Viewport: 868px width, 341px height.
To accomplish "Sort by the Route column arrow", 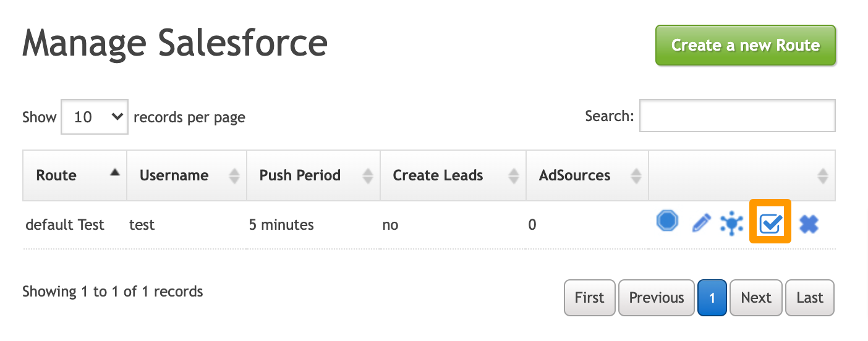I will tap(114, 174).
